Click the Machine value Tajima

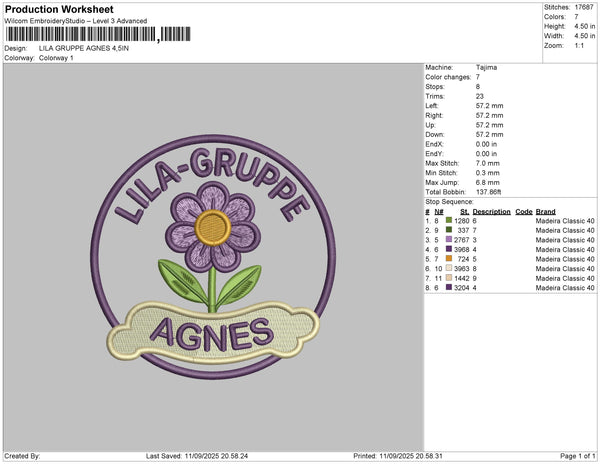click(x=486, y=68)
